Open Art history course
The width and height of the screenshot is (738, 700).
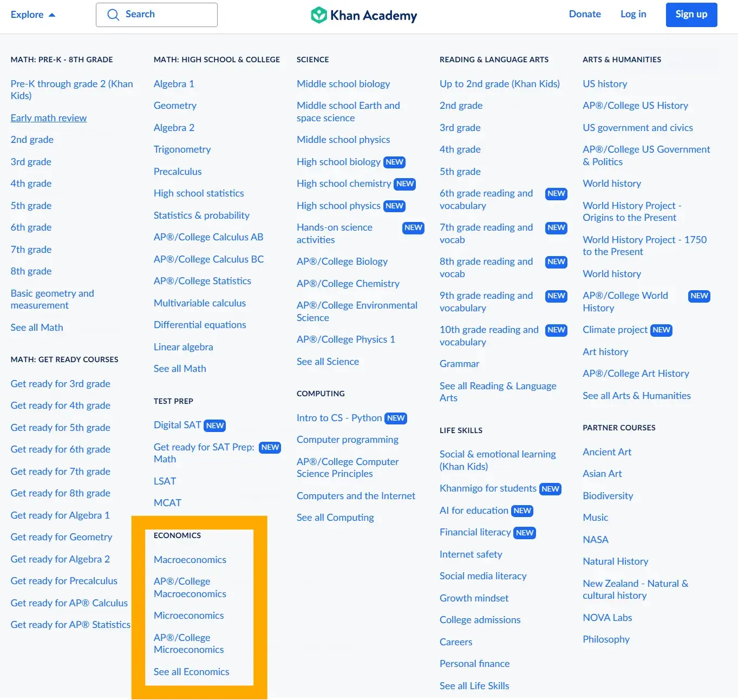[605, 352]
